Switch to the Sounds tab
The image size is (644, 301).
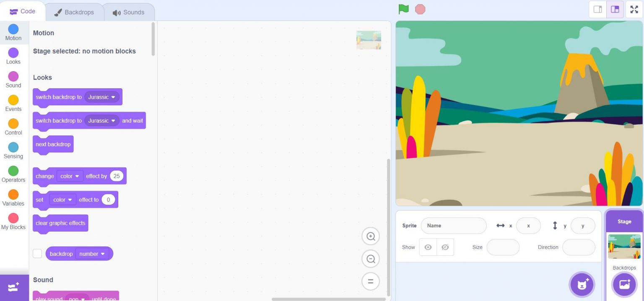pos(128,12)
